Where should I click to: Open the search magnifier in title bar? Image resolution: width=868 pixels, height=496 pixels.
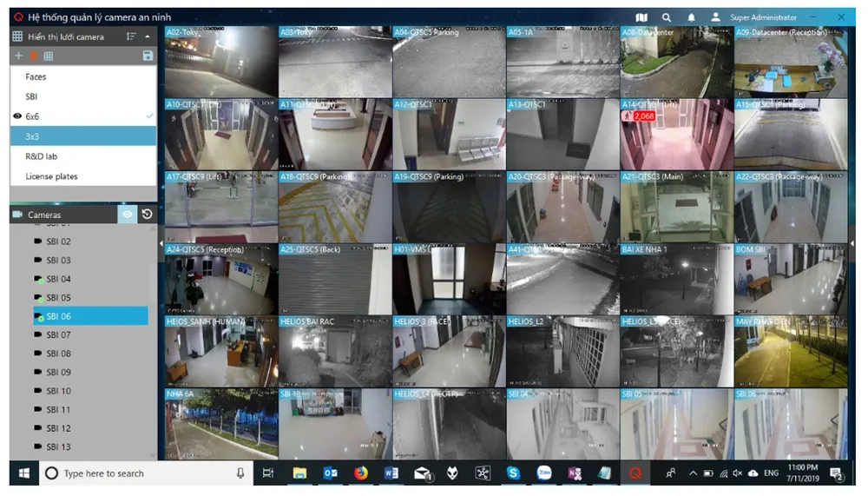[667, 17]
